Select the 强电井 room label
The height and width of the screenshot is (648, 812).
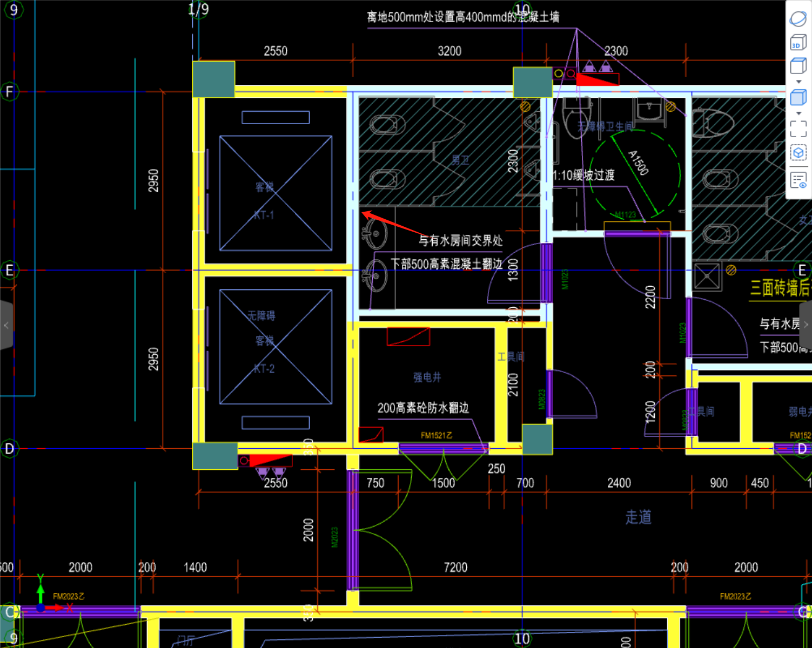click(x=427, y=377)
